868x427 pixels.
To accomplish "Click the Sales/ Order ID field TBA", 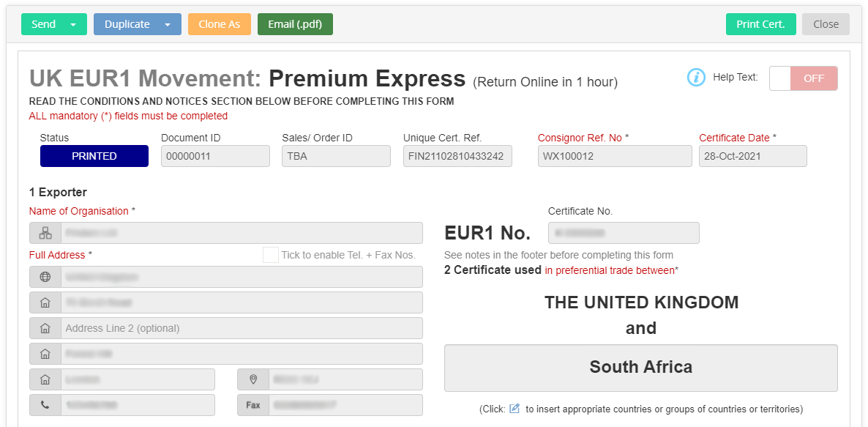I will click(336, 156).
